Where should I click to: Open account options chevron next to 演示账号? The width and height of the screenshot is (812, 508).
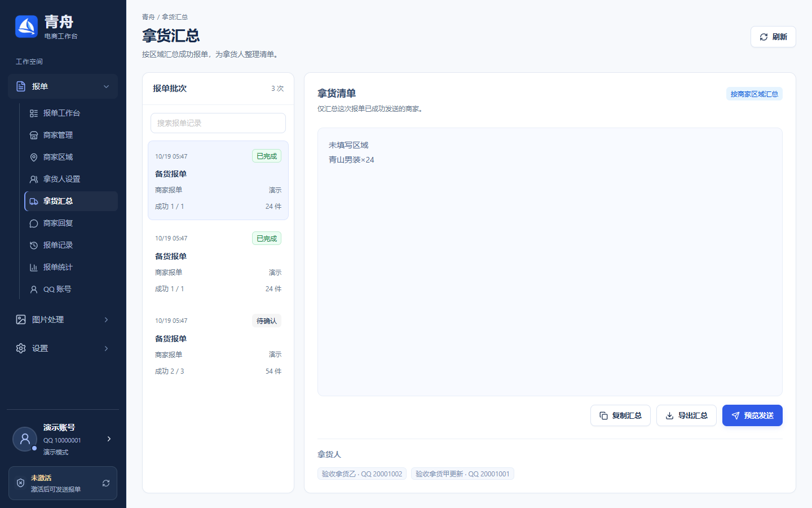tap(109, 439)
